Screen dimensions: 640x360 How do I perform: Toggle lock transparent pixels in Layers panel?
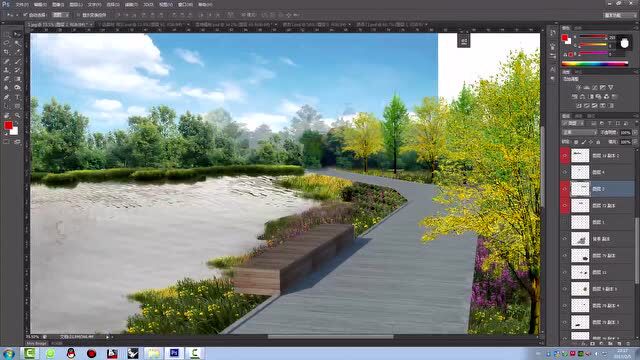tap(576, 142)
